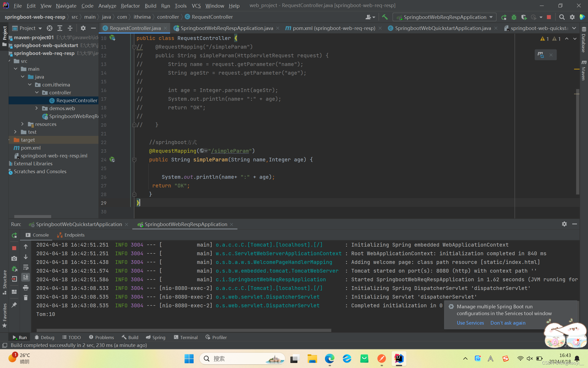
Task: Click the Project panel horizontal scrollbar
Action: point(33,216)
